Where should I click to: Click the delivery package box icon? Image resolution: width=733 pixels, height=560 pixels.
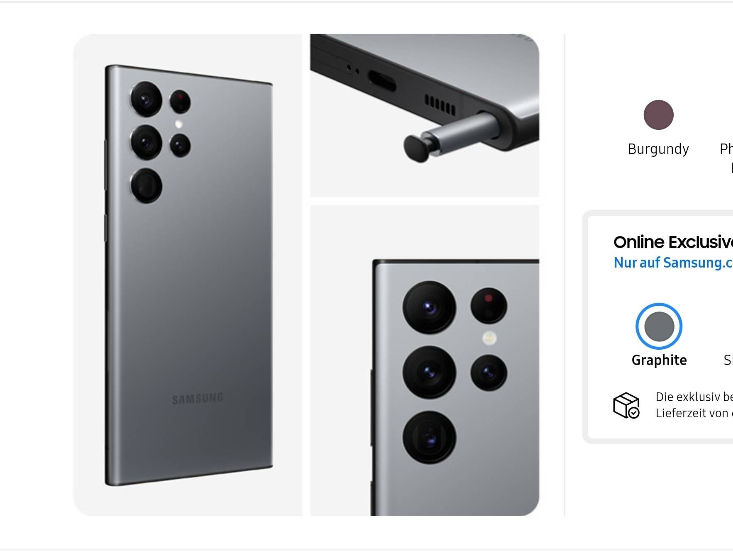click(x=626, y=405)
